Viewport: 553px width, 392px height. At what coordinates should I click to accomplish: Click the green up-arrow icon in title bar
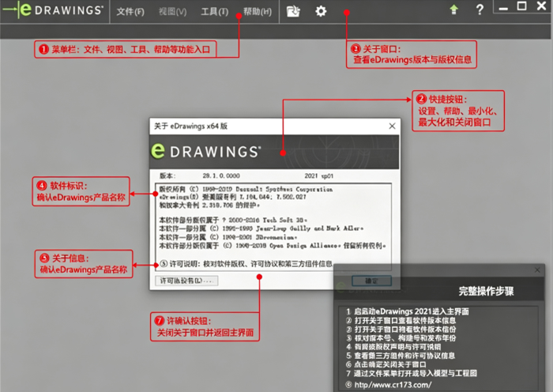(454, 9)
